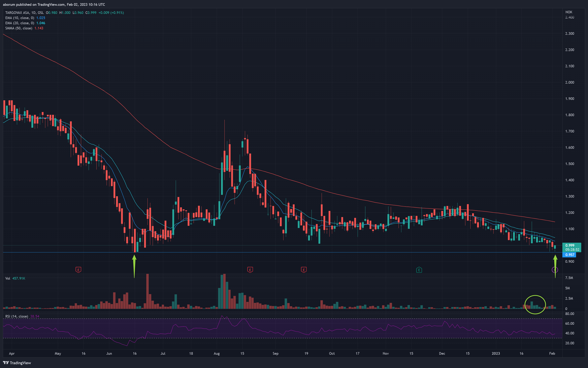Click the Jun date label on time axis
588x368 pixels.
click(x=109, y=353)
